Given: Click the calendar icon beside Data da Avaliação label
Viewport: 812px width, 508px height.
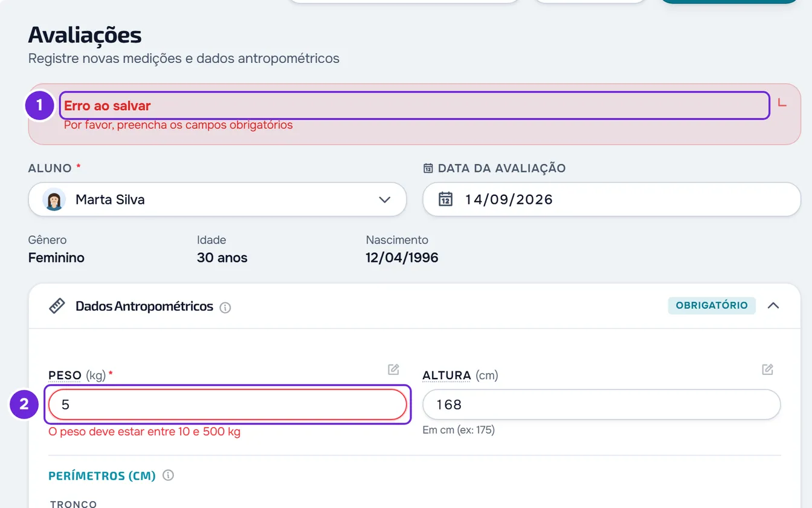Looking at the screenshot, I should (x=428, y=168).
